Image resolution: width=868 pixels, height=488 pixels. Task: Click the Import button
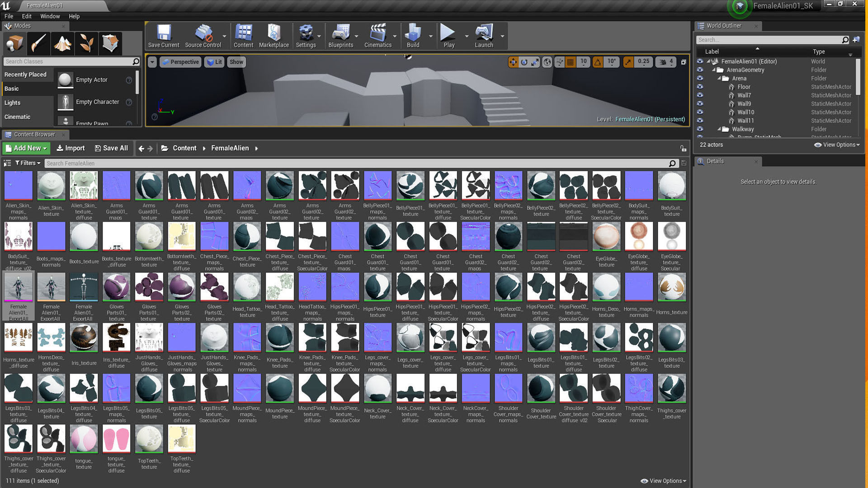[x=71, y=148]
